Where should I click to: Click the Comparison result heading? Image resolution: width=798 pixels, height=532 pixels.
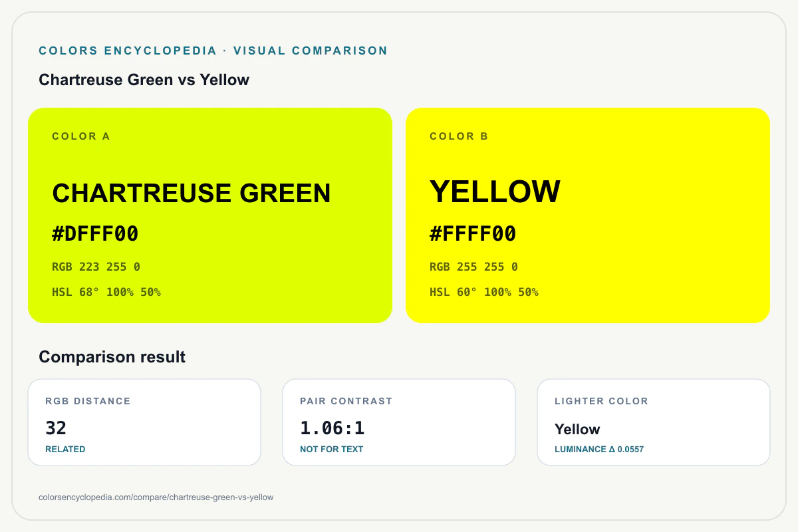tap(112, 357)
